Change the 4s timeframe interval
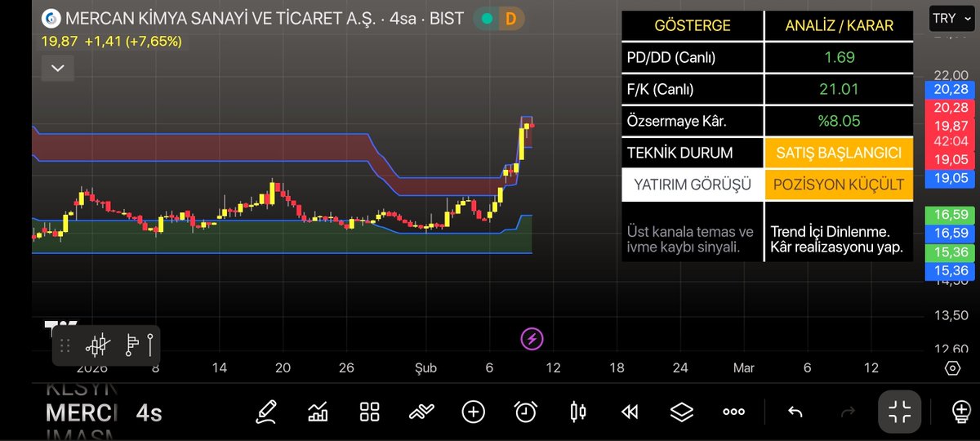Viewport: 980px width, 441px height. pyautogui.click(x=149, y=412)
